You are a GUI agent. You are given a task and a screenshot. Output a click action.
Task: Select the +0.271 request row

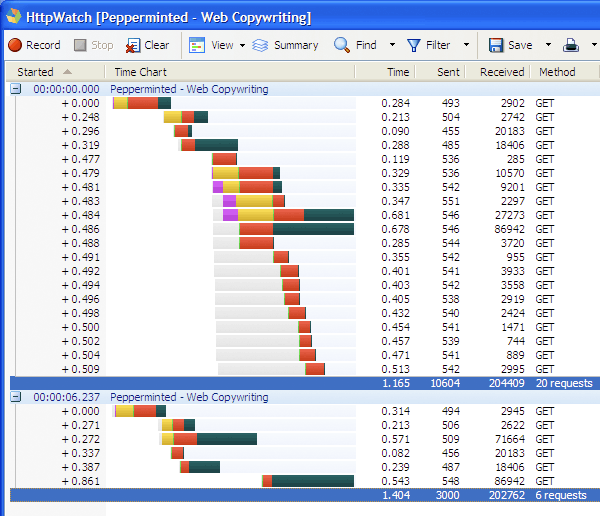[306, 425]
